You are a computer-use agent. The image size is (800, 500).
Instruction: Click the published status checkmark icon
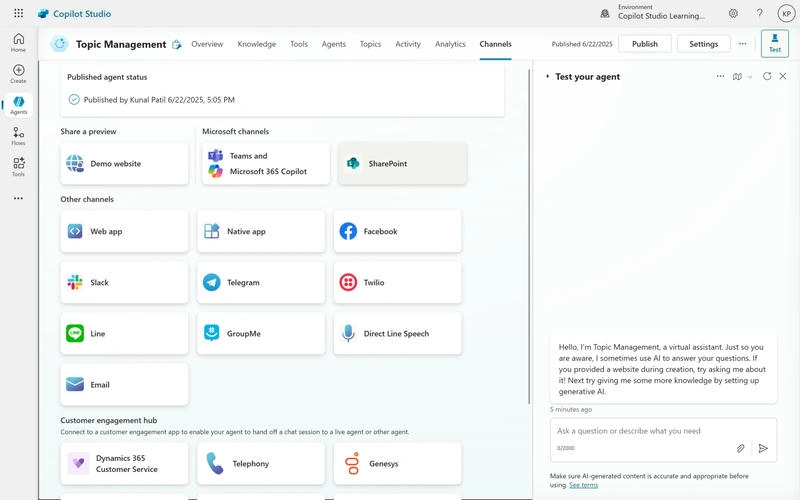pyautogui.click(x=74, y=99)
